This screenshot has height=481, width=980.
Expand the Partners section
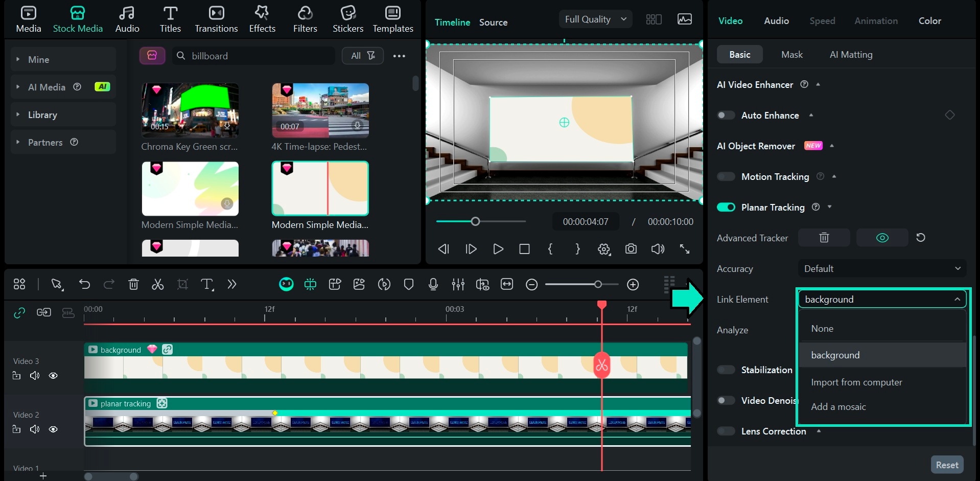click(x=18, y=142)
